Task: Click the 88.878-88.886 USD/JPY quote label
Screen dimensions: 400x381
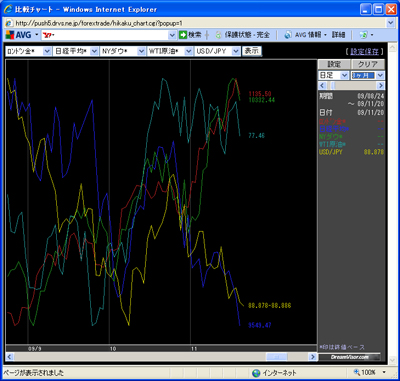Action: tap(269, 306)
